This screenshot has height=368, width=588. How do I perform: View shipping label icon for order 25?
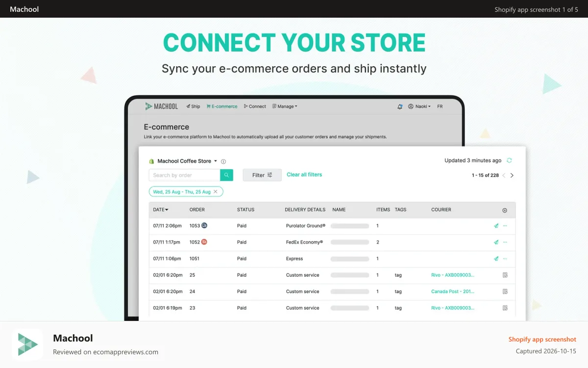click(x=505, y=275)
